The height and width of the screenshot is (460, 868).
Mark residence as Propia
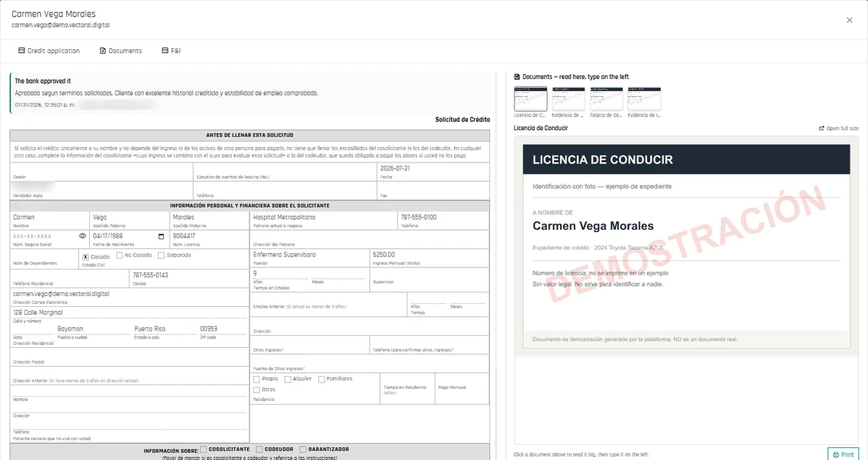coord(257,379)
